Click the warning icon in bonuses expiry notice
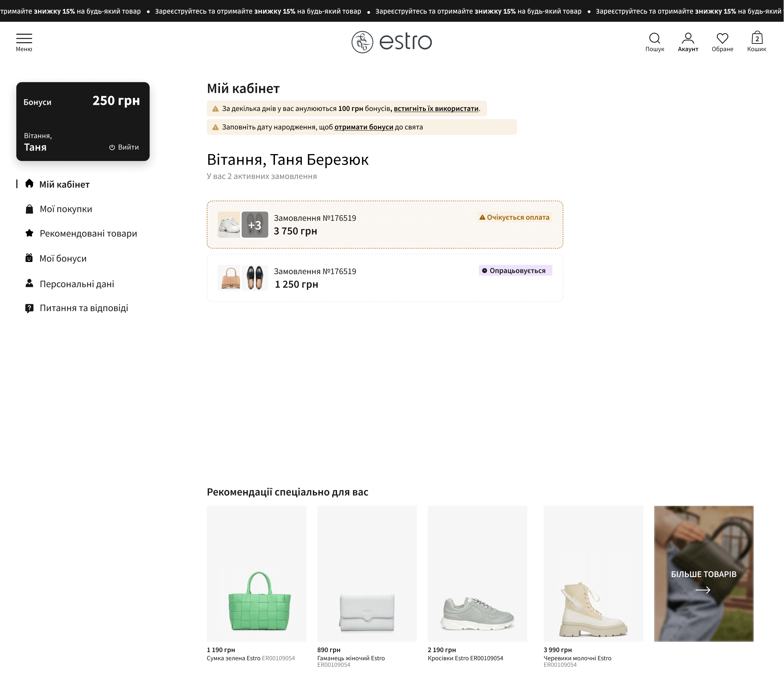Viewport: 784px width, 686px height. click(x=216, y=109)
